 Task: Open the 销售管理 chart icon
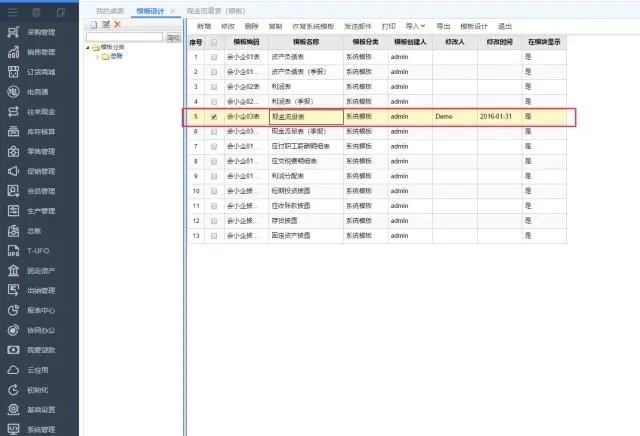[x=13, y=52]
